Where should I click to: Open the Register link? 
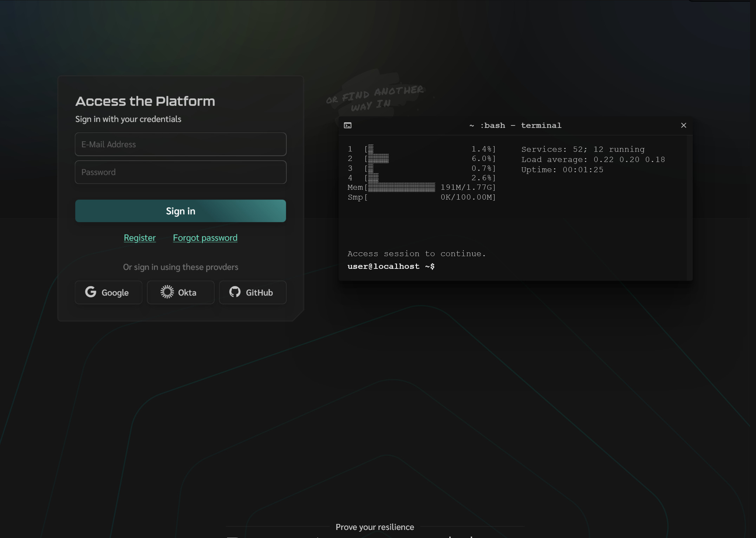point(139,238)
